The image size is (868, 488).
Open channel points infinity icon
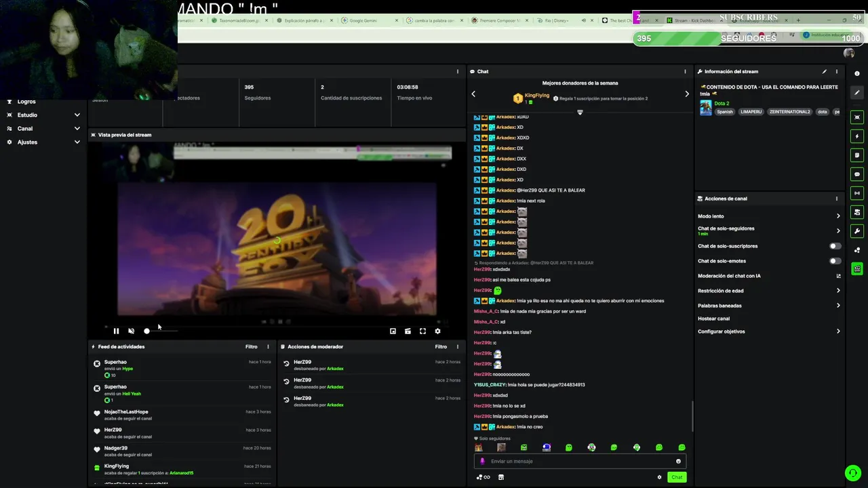pyautogui.click(x=484, y=477)
